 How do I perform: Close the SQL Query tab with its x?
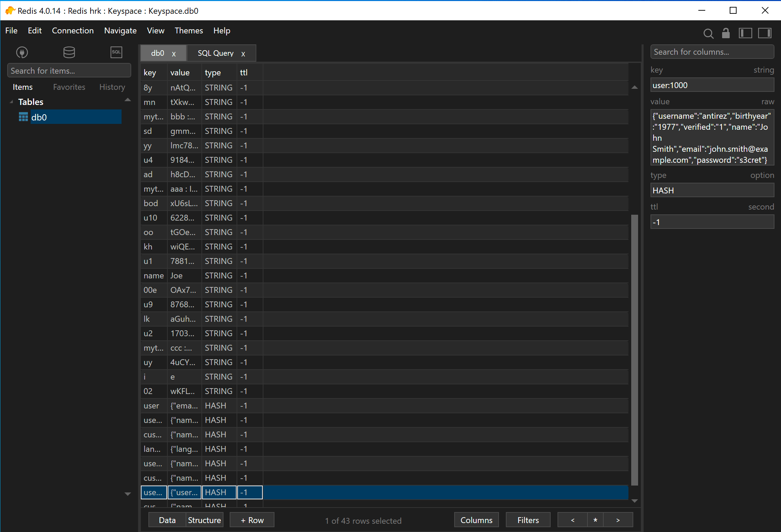243,53
